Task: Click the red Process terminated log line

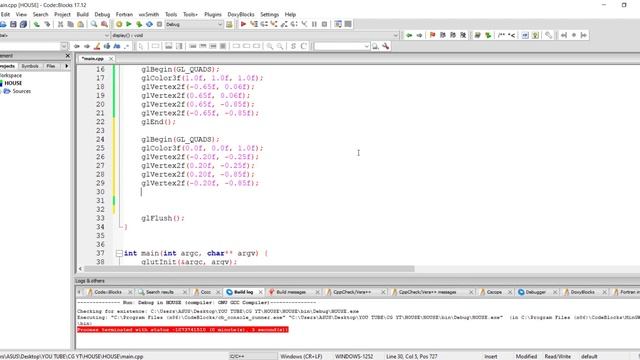Action: coord(183,330)
